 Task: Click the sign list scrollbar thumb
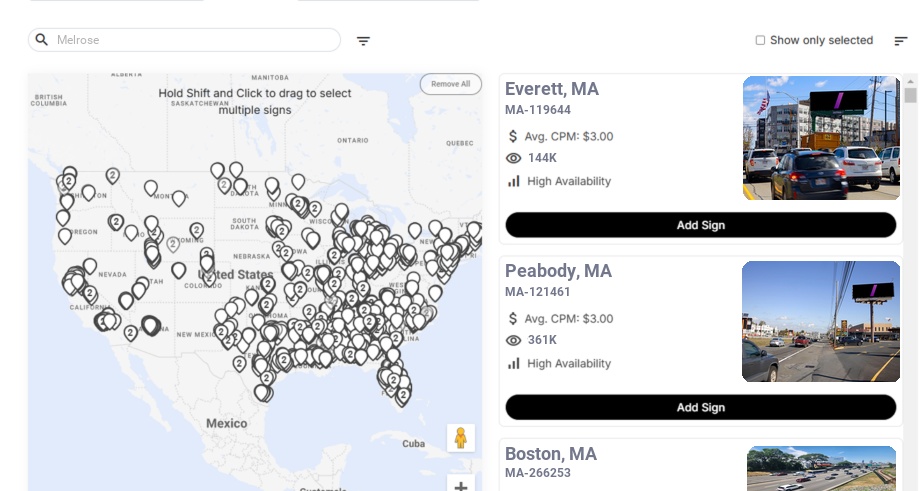[910, 95]
